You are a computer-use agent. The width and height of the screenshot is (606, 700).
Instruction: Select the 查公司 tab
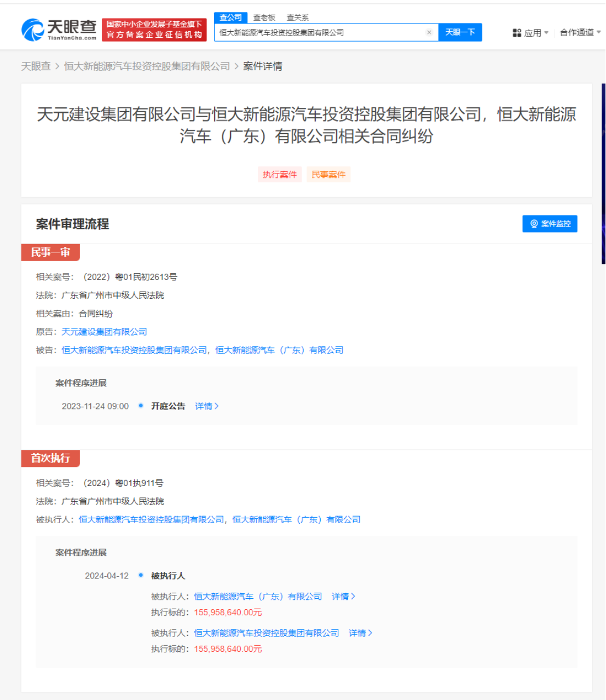point(230,18)
